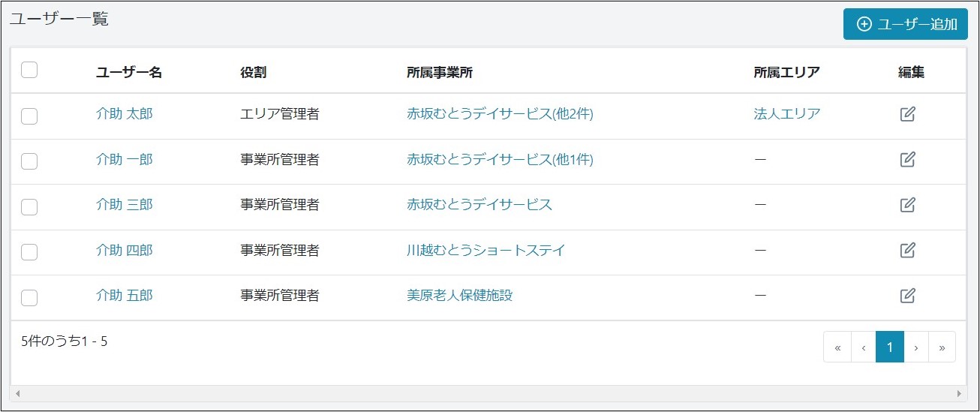Open 赤坂むとうデイサービス(他2件) link
This screenshot has width=980, height=412.
[x=500, y=114]
